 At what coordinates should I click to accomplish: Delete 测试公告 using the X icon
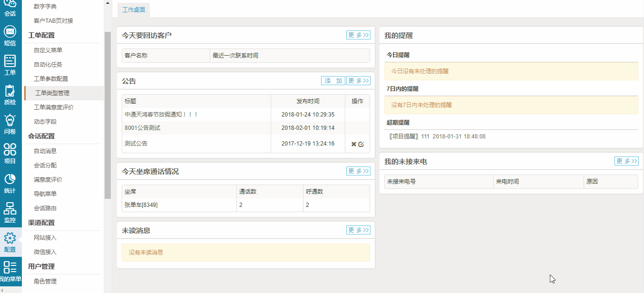pos(353,144)
